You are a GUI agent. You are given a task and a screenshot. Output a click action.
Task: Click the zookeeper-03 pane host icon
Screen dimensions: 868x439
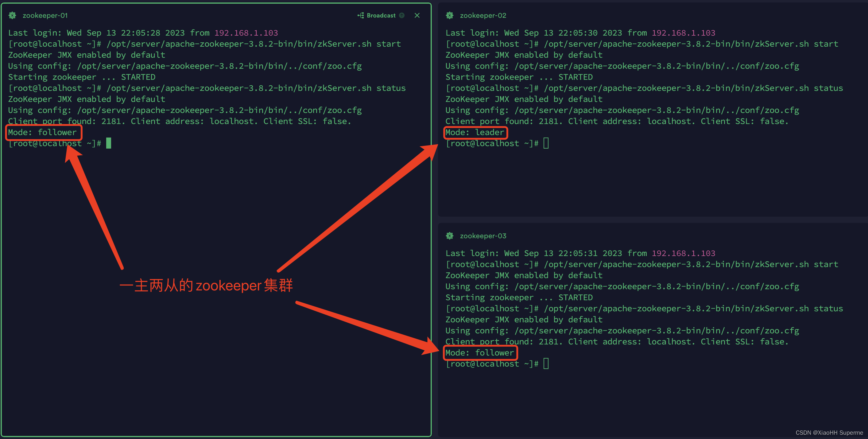coord(450,236)
